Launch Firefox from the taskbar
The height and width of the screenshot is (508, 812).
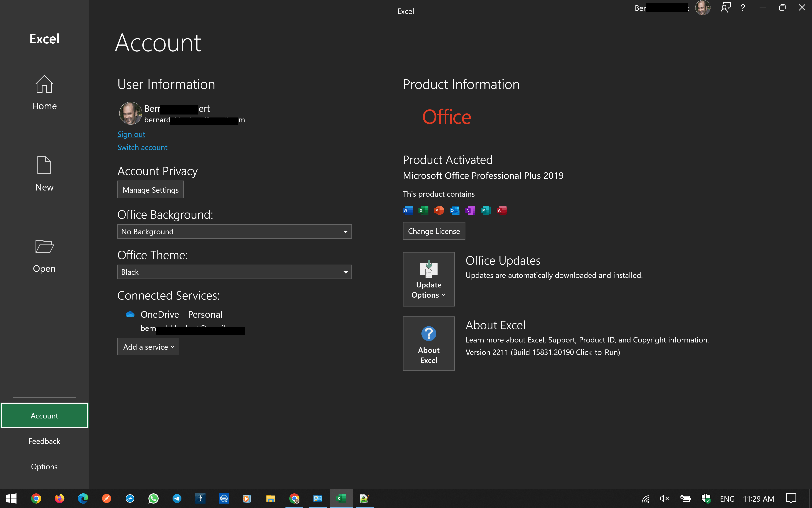point(60,499)
